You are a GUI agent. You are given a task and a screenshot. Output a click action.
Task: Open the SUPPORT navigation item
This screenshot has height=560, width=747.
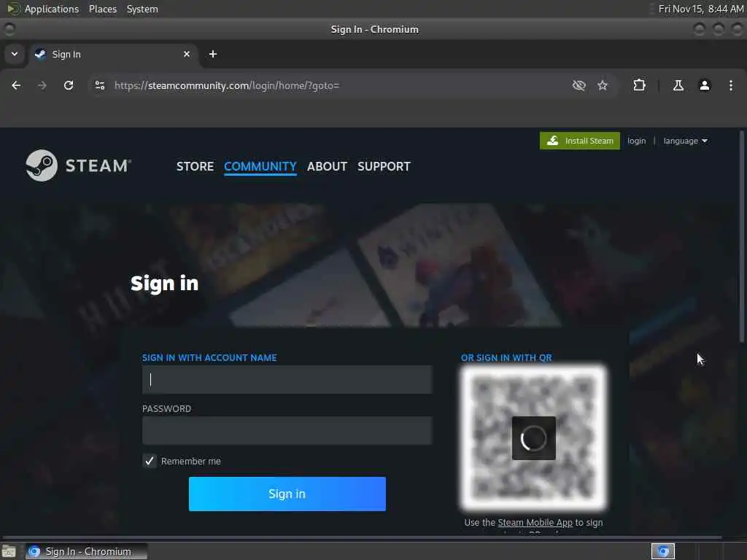tap(384, 166)
